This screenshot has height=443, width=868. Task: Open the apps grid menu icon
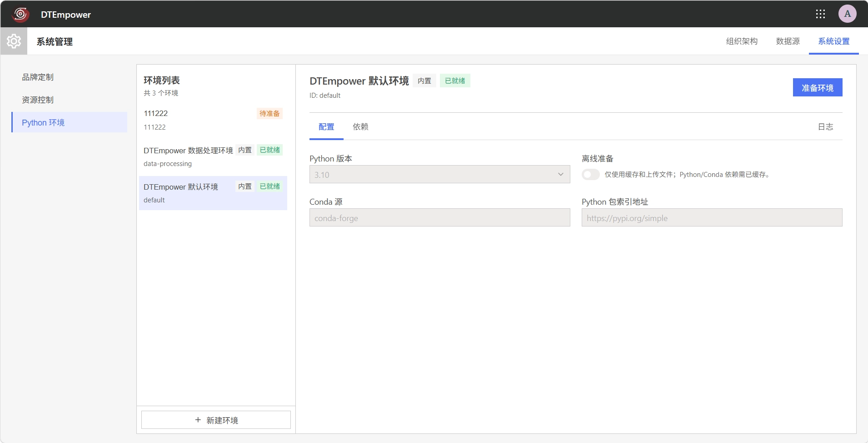(820, 14)
